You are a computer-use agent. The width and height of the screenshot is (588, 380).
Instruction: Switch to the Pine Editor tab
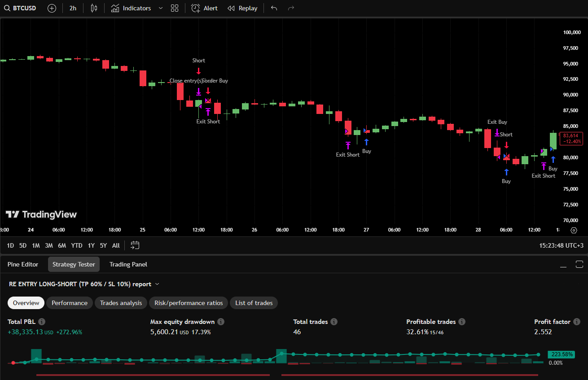(x=23, y=264)
